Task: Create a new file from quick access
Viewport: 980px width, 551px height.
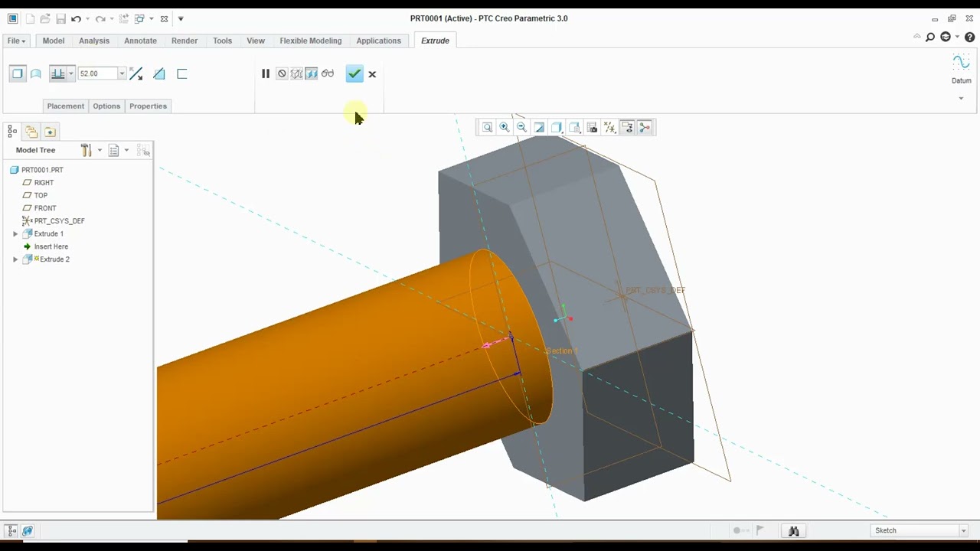Action: 30,18
